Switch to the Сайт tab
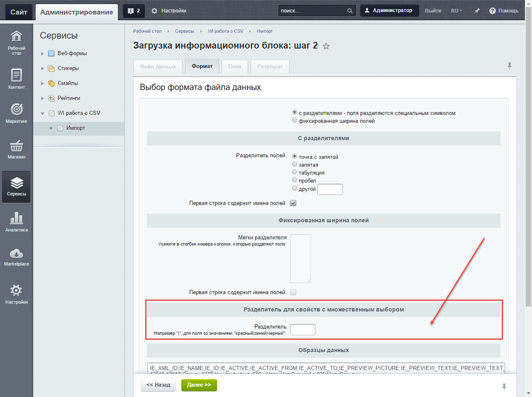The width and height of the screenshot is (532, 397). (19, 12)
